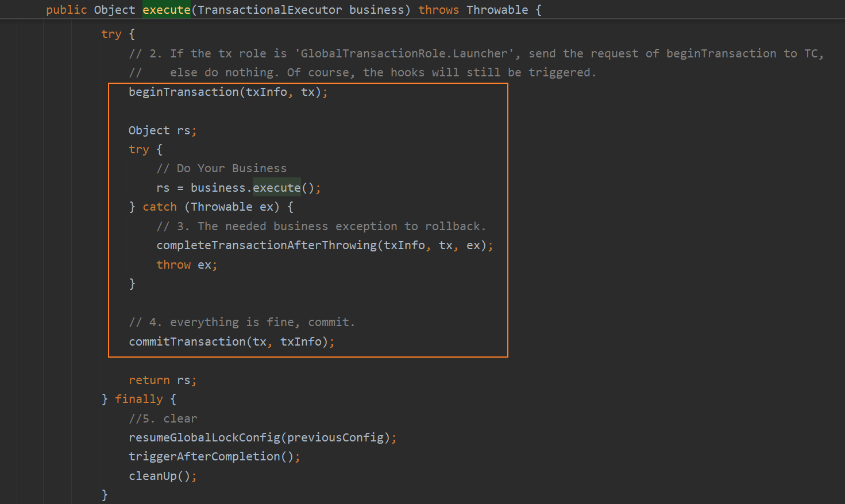Click the TransactionalExecutor parameter type

click(x=269, y=10)
